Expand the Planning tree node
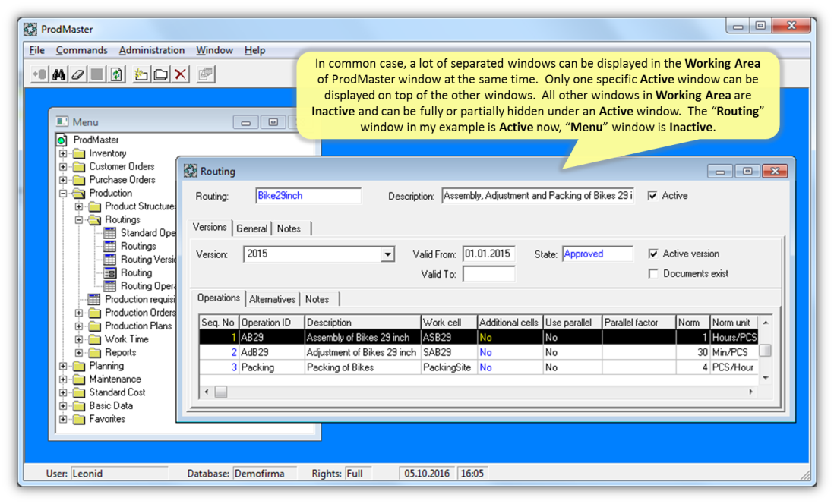Screen dimensions: 834x504 click(63, 367)
